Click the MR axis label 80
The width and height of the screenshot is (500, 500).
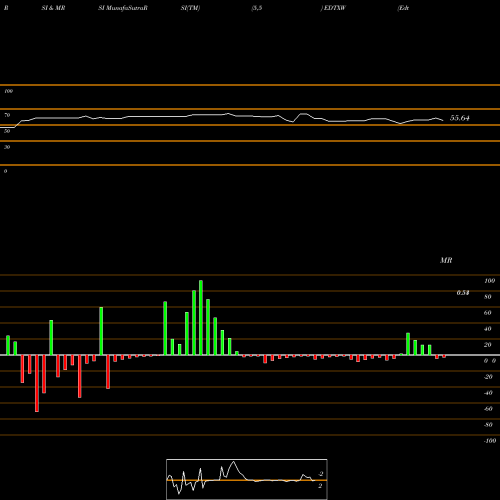point(488,297)
